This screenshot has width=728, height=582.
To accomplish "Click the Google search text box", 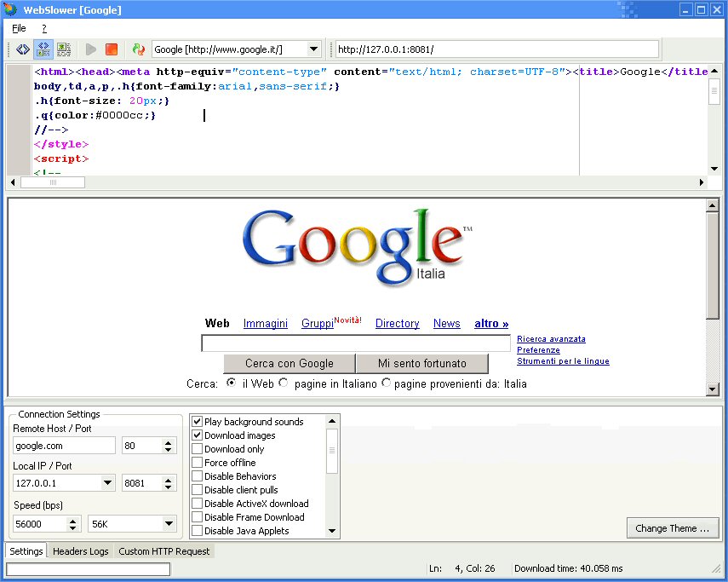I will pyautogui.click(x=356, y=343).
